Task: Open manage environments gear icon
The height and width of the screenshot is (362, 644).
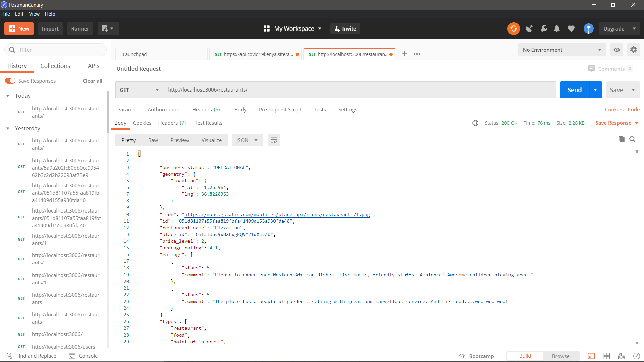Action: (x=633, y=50)
